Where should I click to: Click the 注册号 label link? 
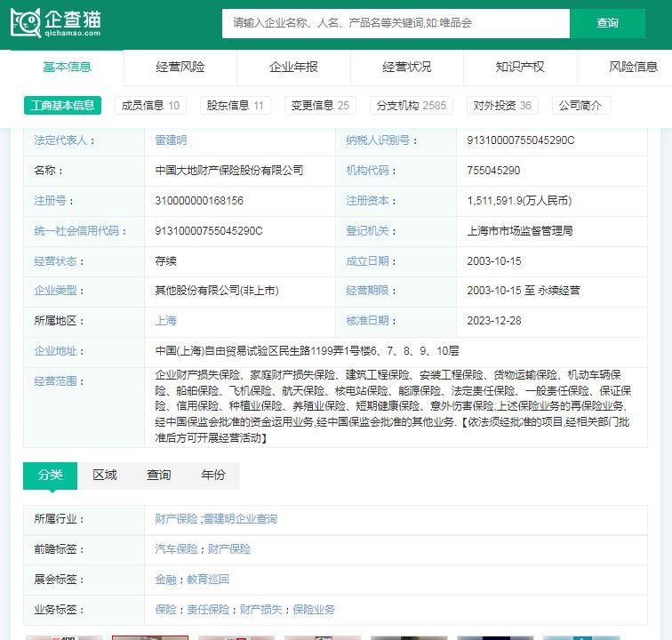(50, 201)
